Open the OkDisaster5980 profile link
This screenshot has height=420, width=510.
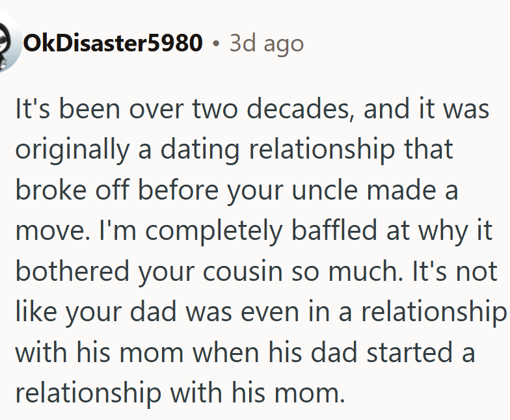coord(113,44)
